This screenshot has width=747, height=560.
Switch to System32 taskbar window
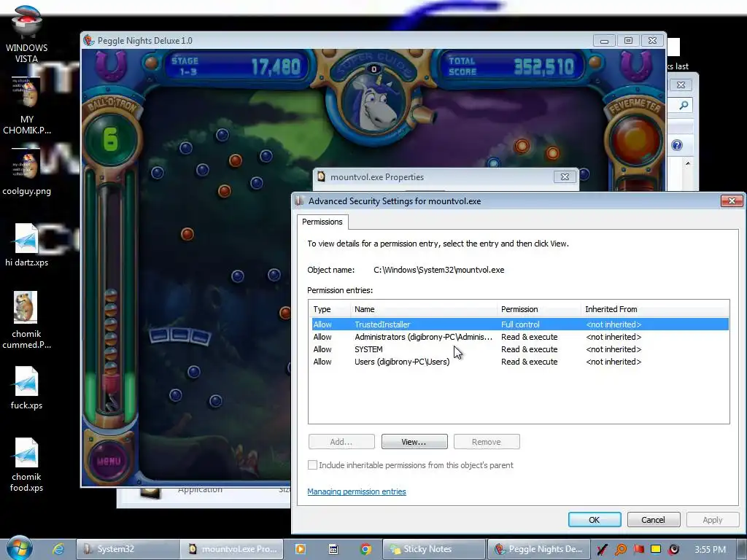tap(128, 549)
